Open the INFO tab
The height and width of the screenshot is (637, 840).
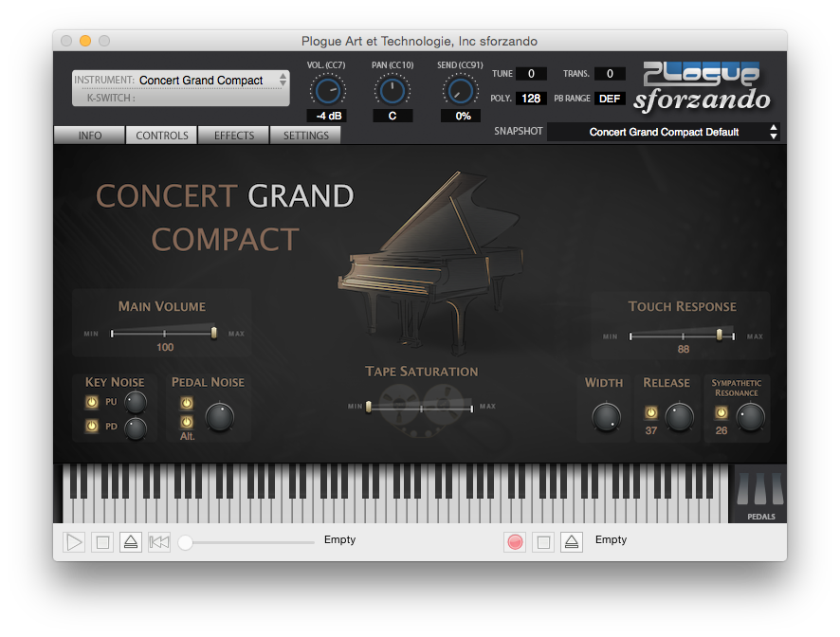(89, 136)
